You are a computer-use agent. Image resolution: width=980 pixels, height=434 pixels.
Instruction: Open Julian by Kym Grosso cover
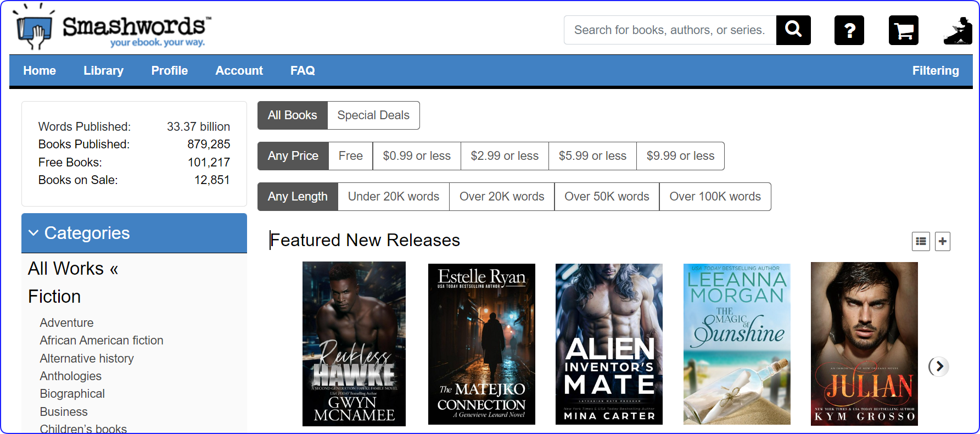864,344
